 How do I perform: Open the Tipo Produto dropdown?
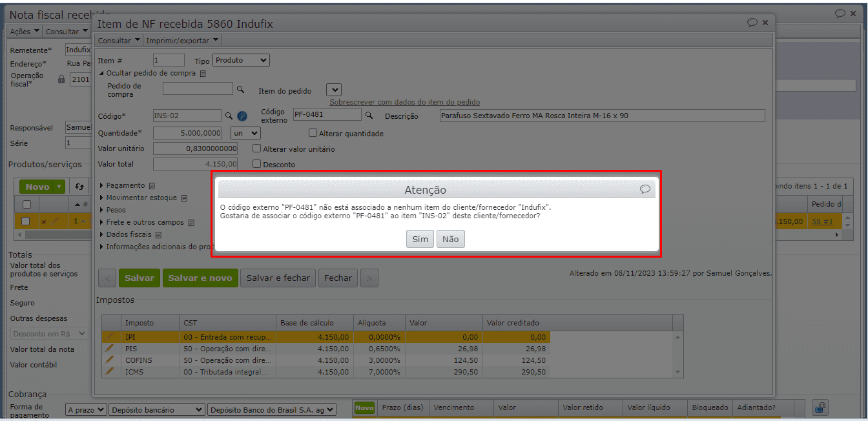[x=241, y=60]
